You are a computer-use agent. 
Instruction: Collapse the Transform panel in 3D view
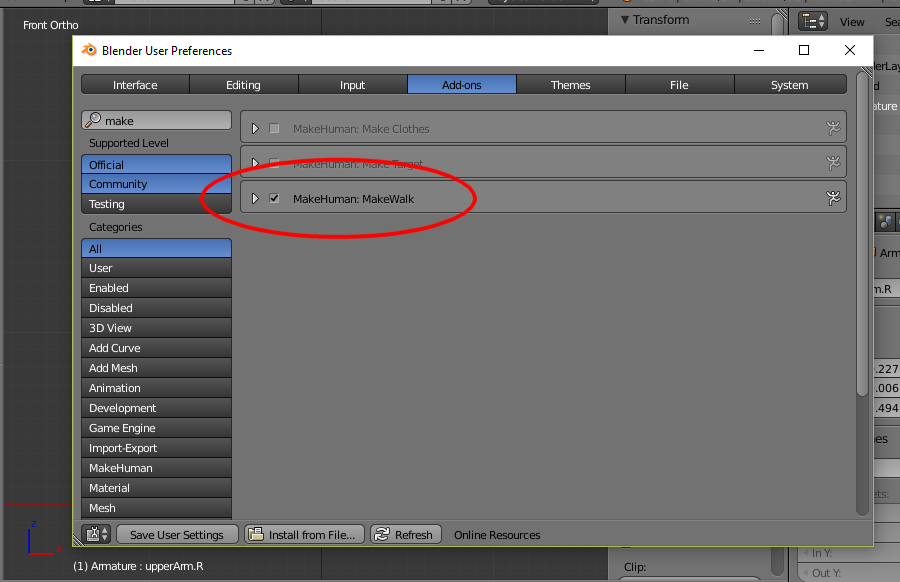(x=625, y=20)
